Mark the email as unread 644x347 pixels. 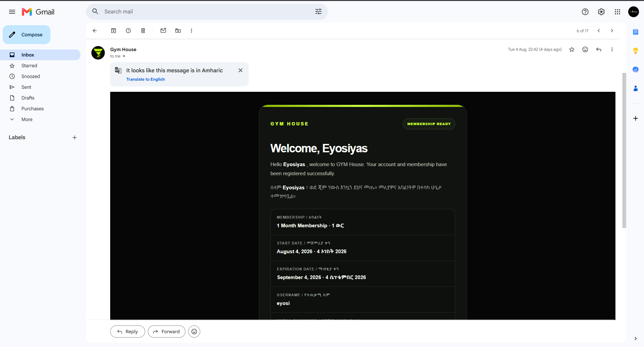point(163,31)
